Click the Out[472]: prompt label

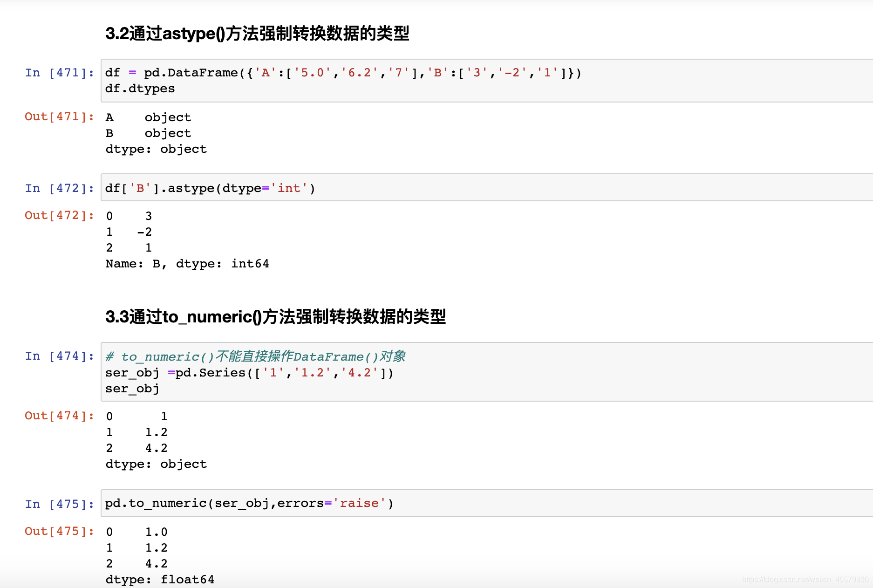click(60, 215)
